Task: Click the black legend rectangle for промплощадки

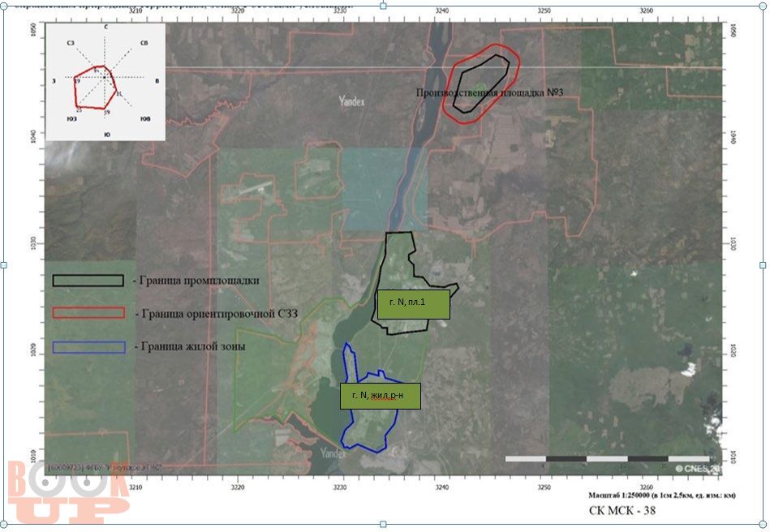Action: click(x=88, y=281)
